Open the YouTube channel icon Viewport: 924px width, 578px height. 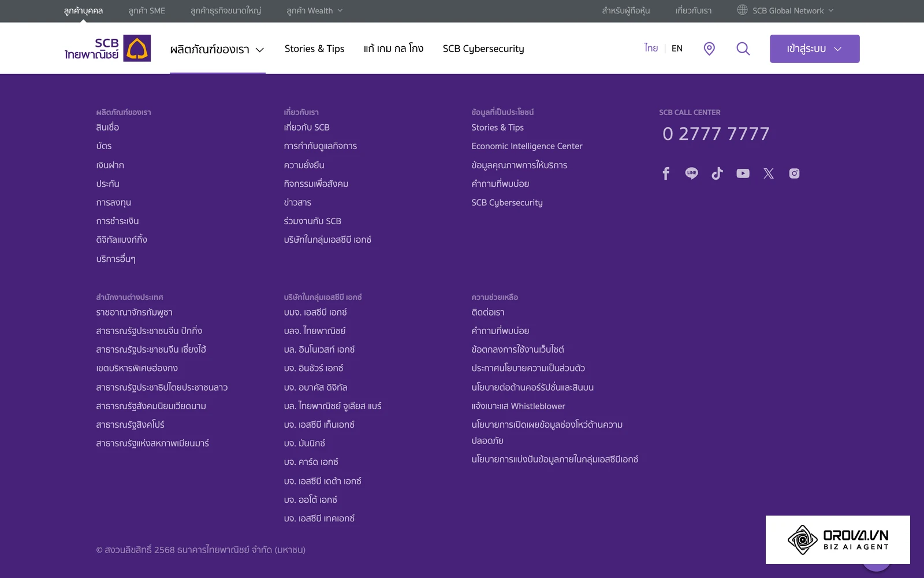(743, 173)
